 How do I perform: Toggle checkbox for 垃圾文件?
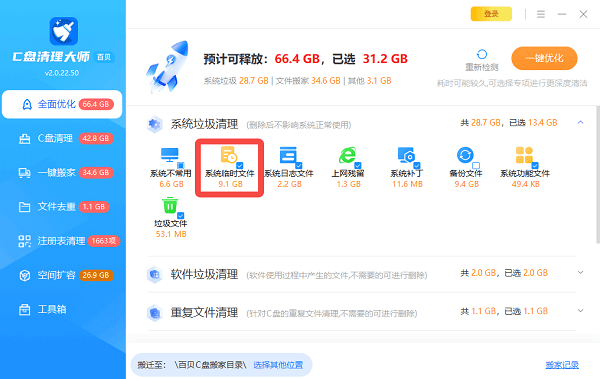point(181,216)
